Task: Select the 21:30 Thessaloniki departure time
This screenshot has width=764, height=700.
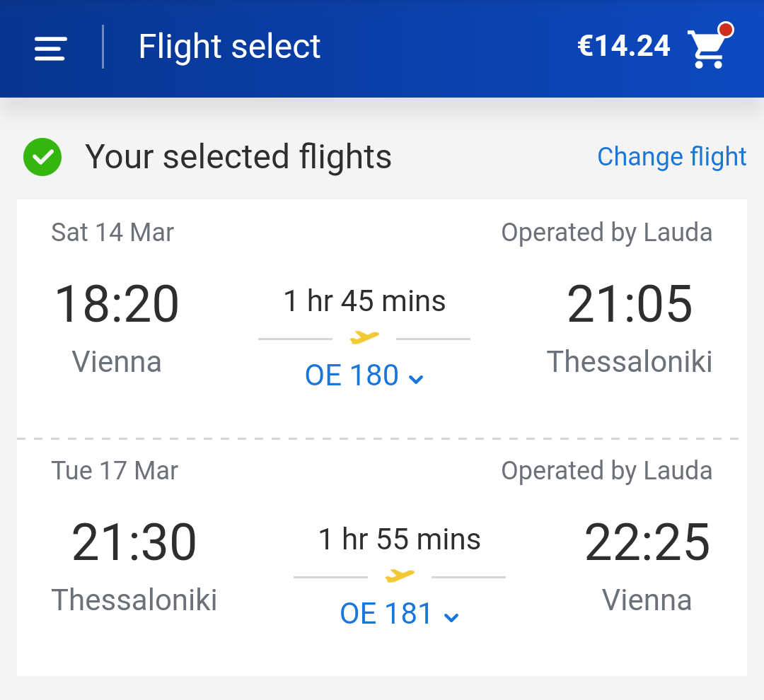Action: coord(134,542)
